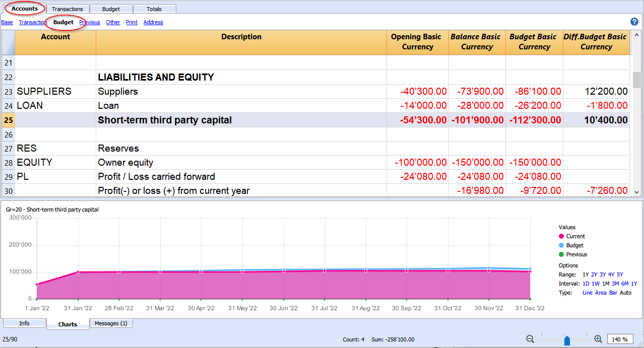Click the table scrollbar down arrow
Screen dimensions: 644x348
coord(636,192)
